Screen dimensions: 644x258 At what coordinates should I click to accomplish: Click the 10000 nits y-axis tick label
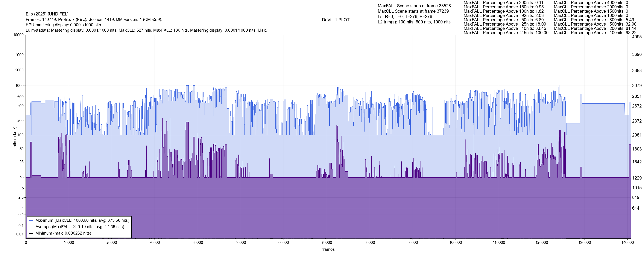tap(18, 35)
